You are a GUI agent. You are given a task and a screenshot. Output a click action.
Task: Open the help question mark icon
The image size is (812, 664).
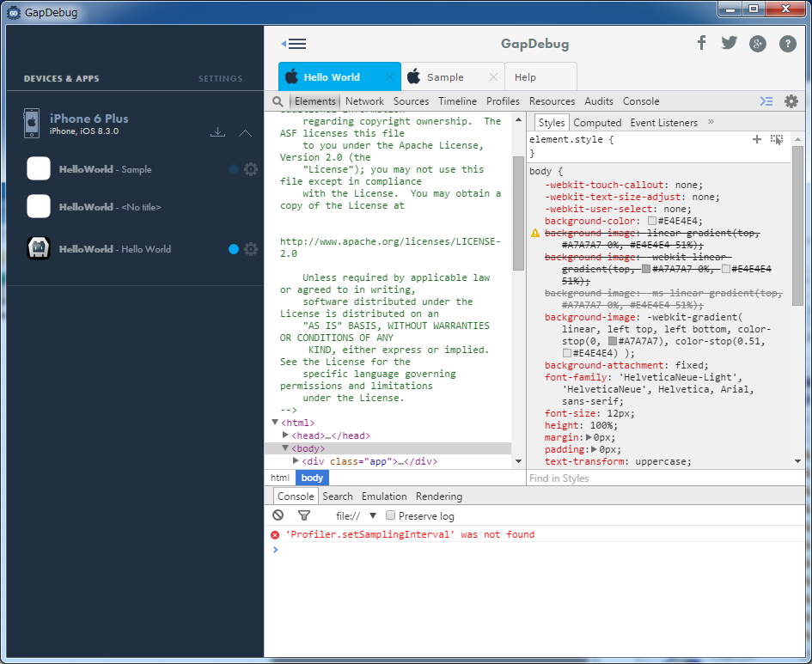787,44
